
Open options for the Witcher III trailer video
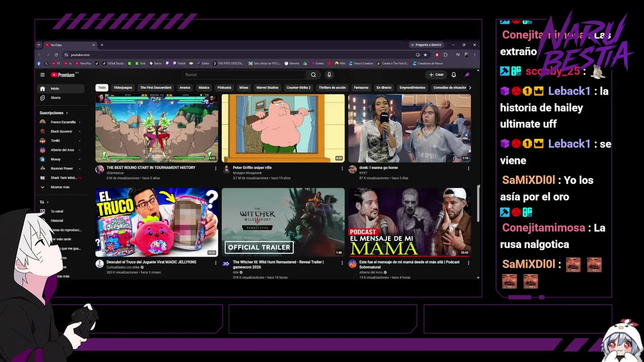coord(342,263)
